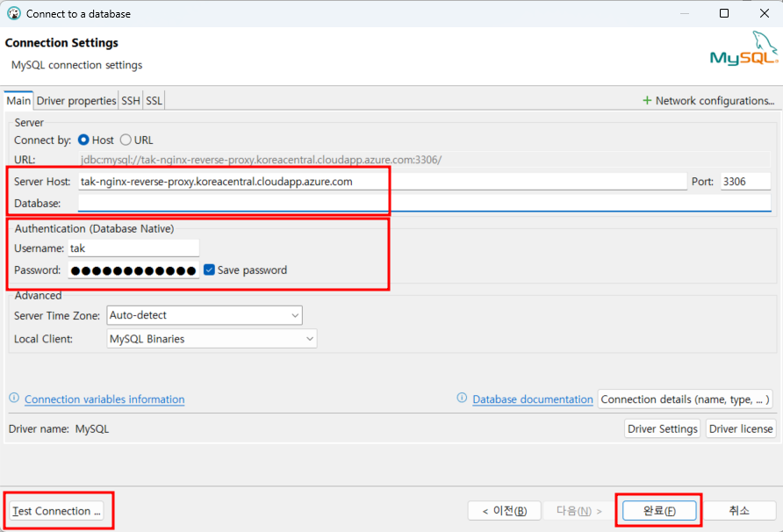783x532 pixels.
Task: Open the SSH tab
Action: click(131, 100)
